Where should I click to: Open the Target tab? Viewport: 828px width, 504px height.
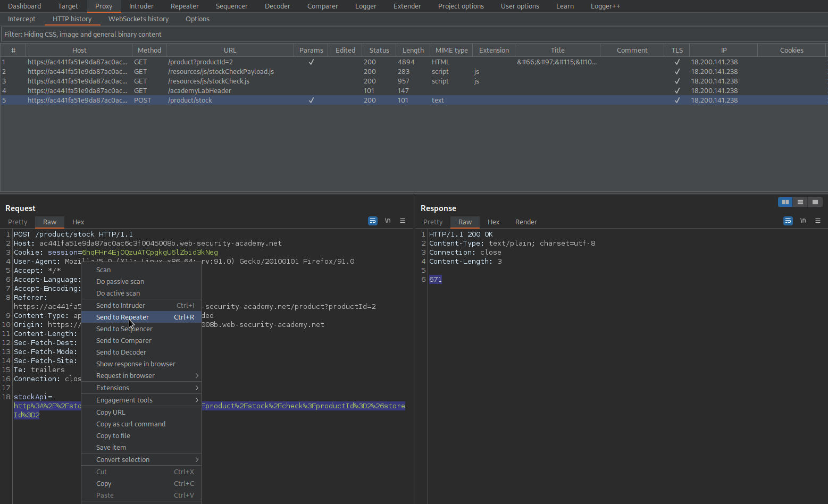tap(68, 6)
